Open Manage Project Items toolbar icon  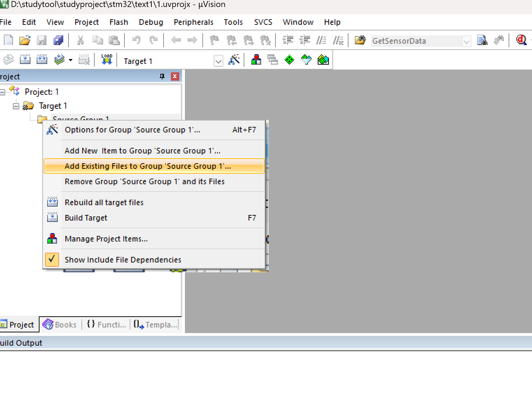pos(256,60)
